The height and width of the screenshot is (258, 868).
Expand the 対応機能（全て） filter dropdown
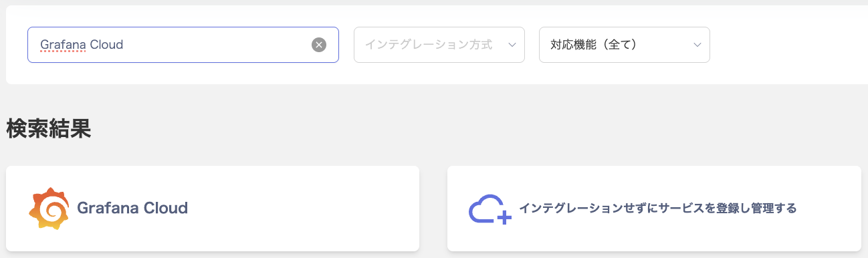coord(625,45)
